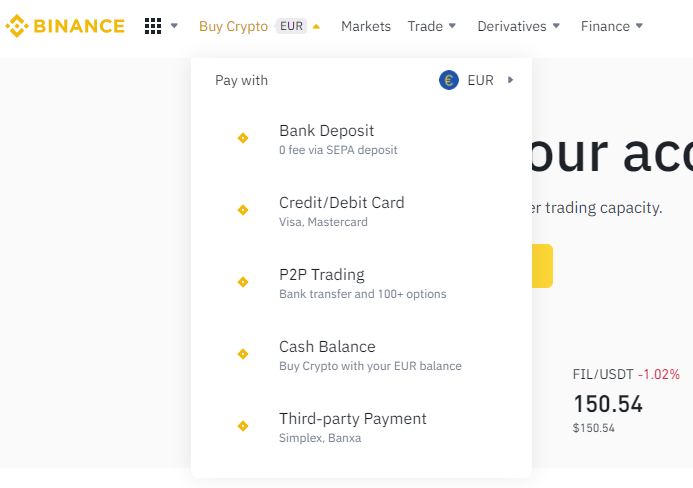Screen dimensions: 693x488
Task: Click the diamond icon beside Third-party Payment
Action: [243, 426]
